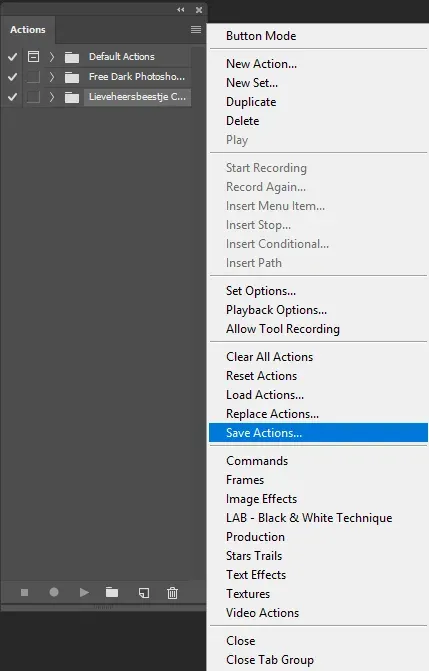Click the Play selection triangle icon
The width and height of the screenshot is (429, 671).
point(84,592)
